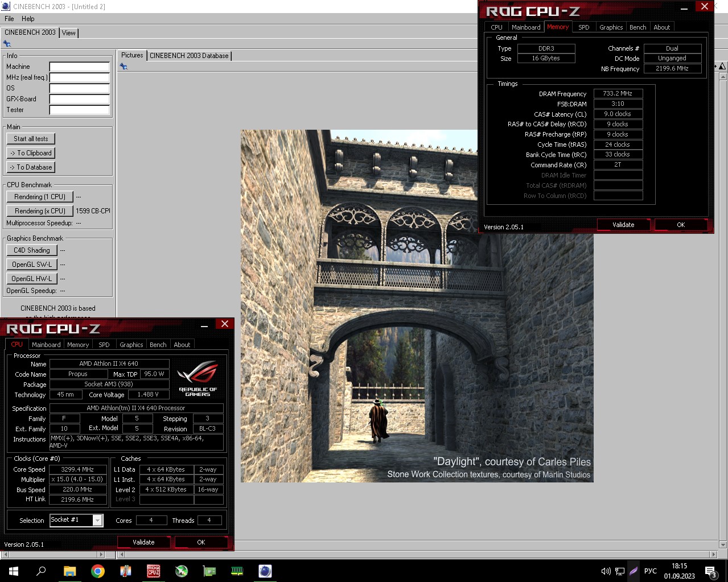Switch to ROG CPU-Z via its taskbar icon
The image size is (728, 582).
point(153,571)
